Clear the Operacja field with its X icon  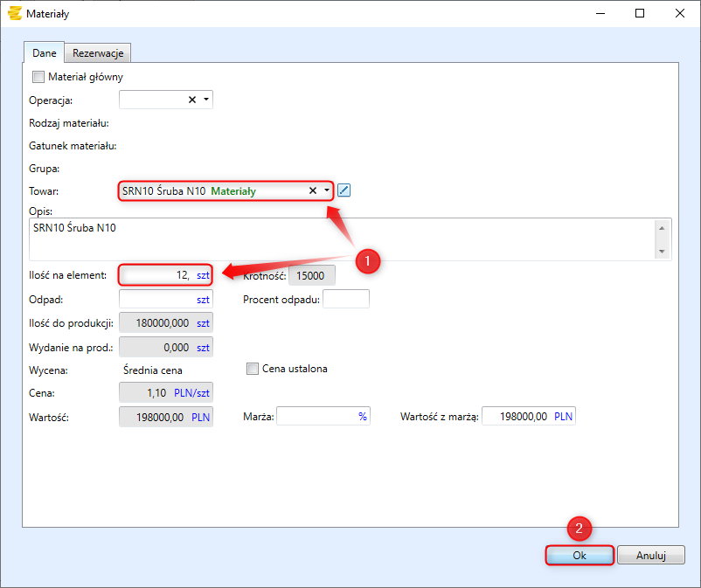coord(192,100)
